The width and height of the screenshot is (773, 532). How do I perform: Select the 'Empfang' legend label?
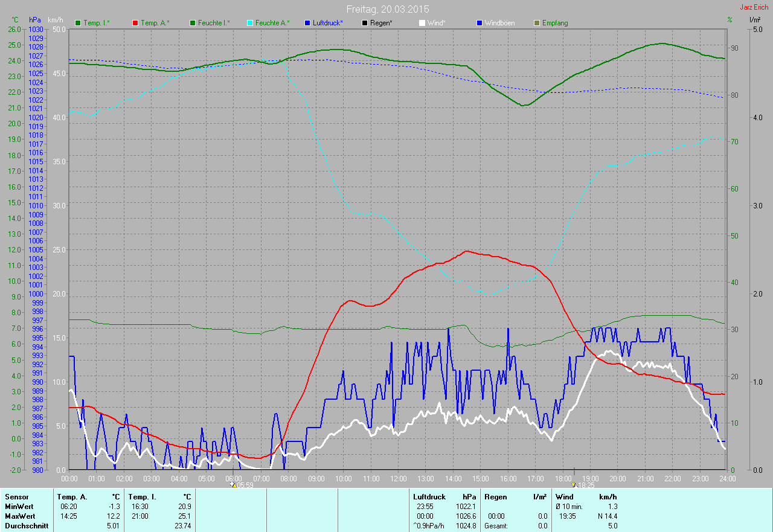(x=555, y=23)
